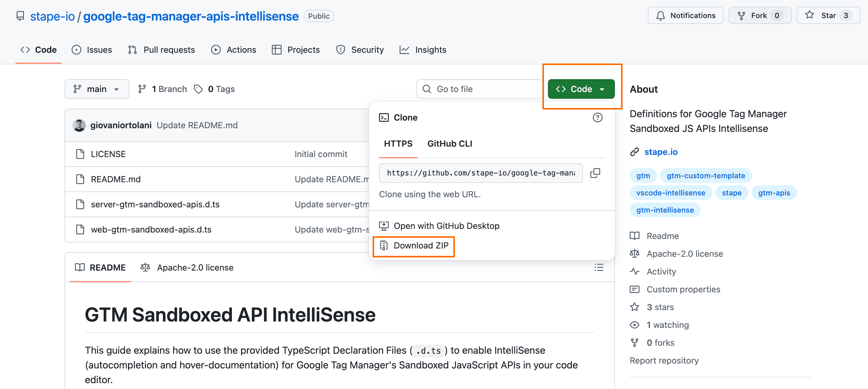Viewport: 868px width, 389px height.
Task: Click the book icon beside Readme
Action: pos(635,236)
